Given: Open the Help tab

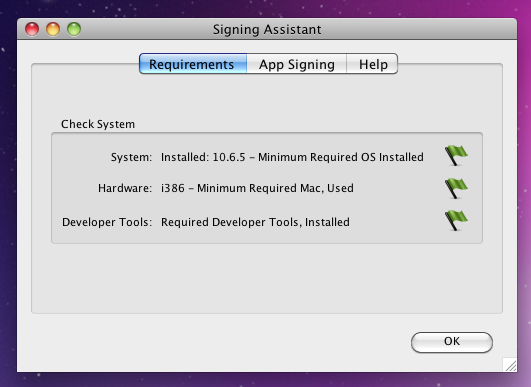Looking at the screenshot, I should 373,64.
